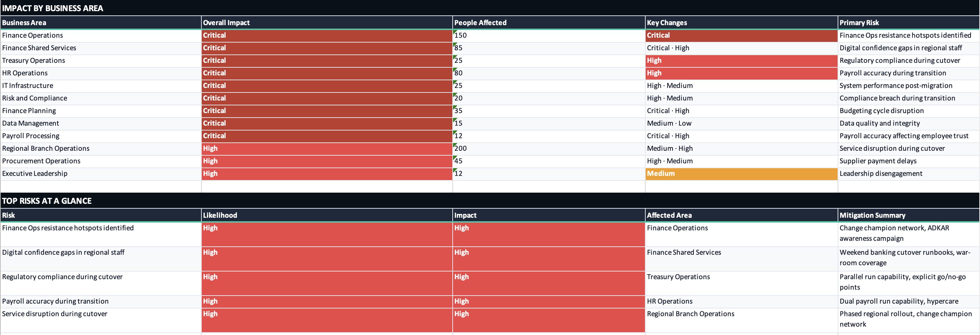
Task: Click the people affected value '20'
Action: click(549, 98)
